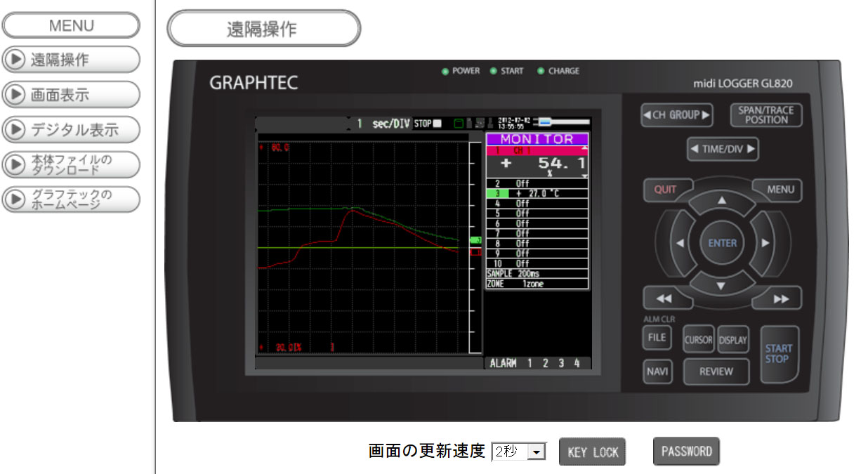The width and height of the screenshot is (868, 474).
Task: Visit グラフテックのホームページ from the sidebar
Action: (x=70, y=199)
